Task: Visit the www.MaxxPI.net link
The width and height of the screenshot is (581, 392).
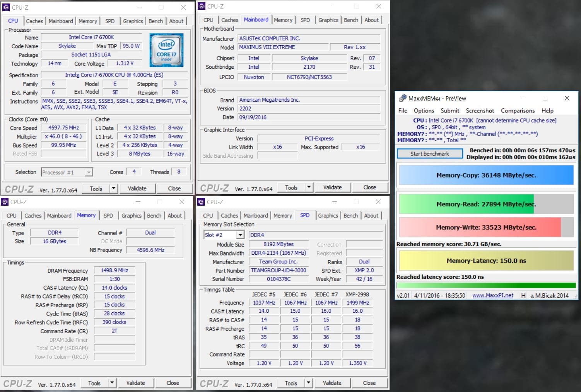Action: click(493, 295)
